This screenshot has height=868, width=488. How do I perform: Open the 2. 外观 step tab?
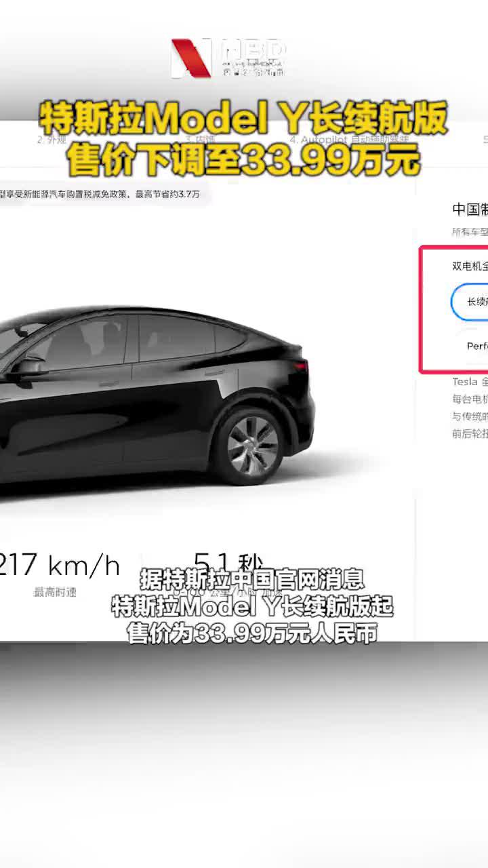point(52,140)
